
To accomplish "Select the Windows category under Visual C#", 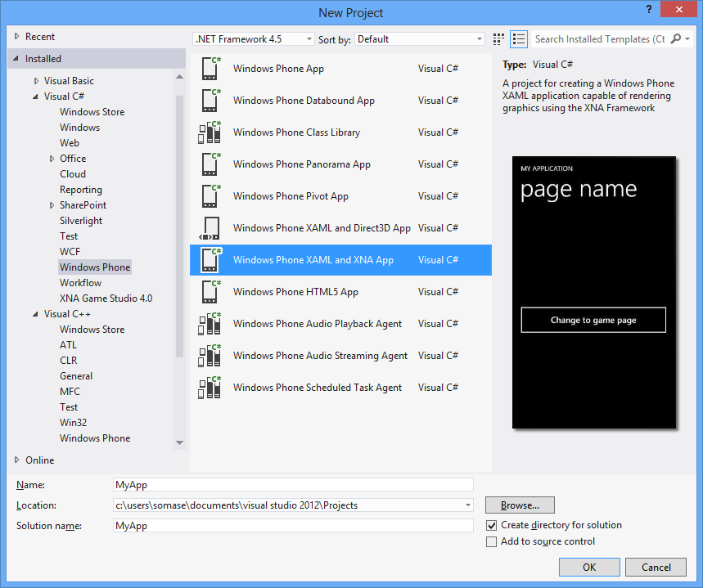I will click(80, 128).
